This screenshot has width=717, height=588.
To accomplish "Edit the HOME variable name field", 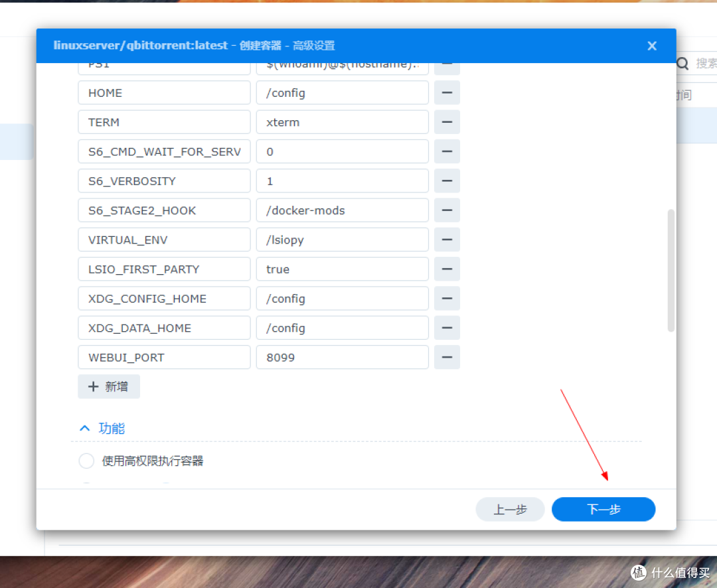I will (164, 93).
